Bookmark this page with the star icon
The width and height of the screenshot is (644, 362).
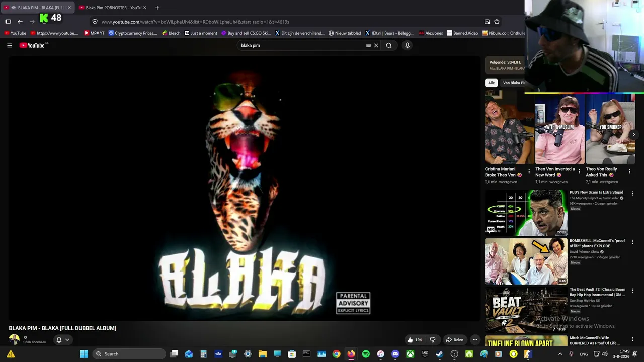click(x=497, y=22)
